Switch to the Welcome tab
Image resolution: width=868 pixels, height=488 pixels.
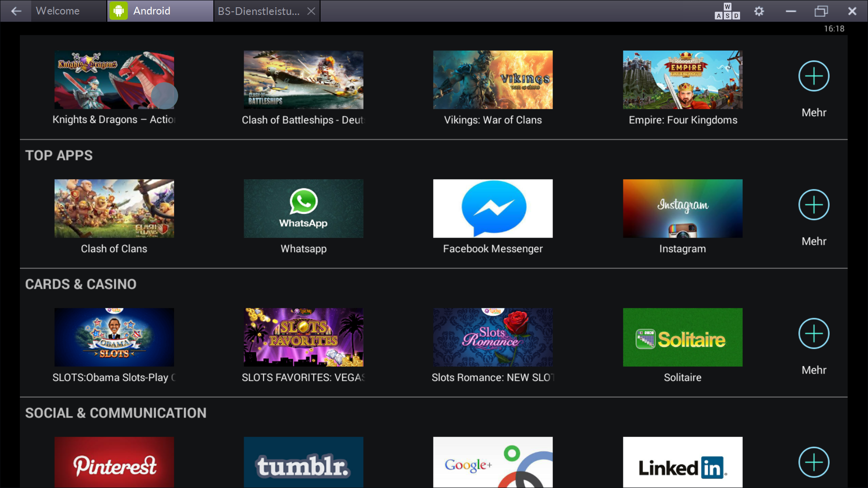[58, 11]
